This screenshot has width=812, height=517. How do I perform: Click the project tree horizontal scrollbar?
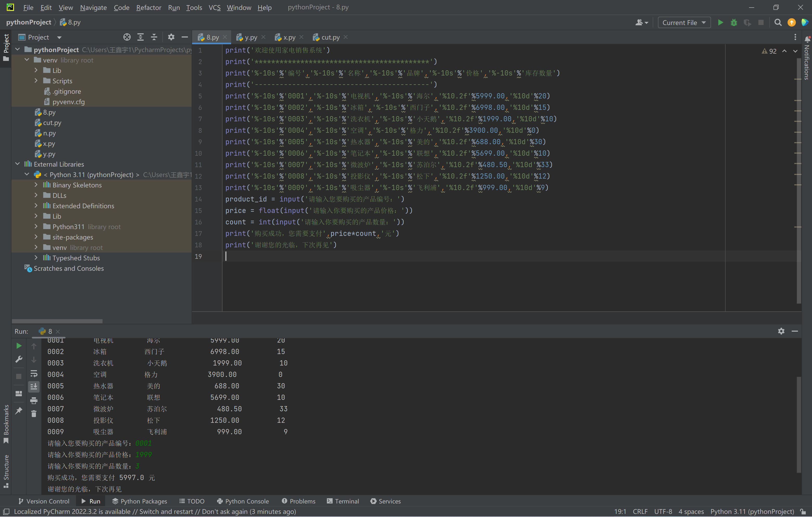pyautogui.click(x=57, y=321)
